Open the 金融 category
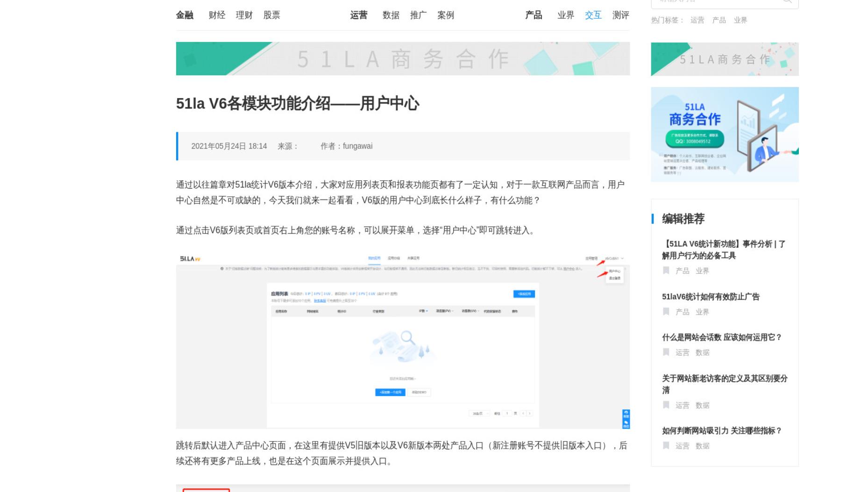Screen dimensions: 868x492 (x=185, y=15)
